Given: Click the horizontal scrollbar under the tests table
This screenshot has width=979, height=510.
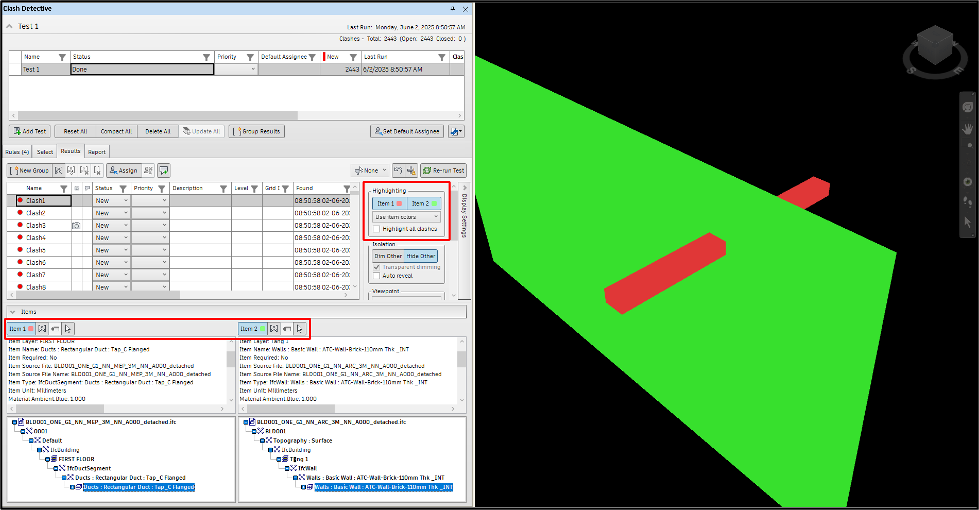Looking at the screenshot, I should 158,115.
